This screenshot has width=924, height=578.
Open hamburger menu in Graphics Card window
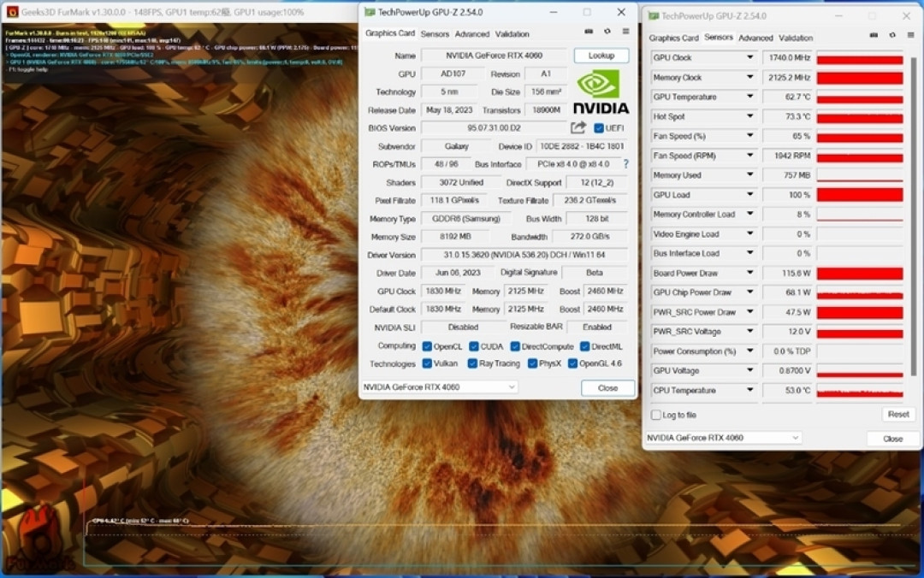625,32
